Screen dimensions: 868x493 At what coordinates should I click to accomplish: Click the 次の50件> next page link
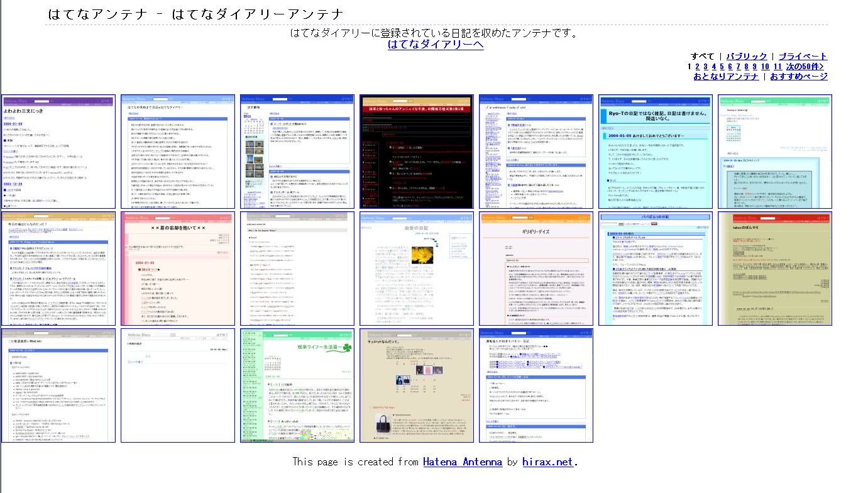pyautogui.click(x=805, y=66)
